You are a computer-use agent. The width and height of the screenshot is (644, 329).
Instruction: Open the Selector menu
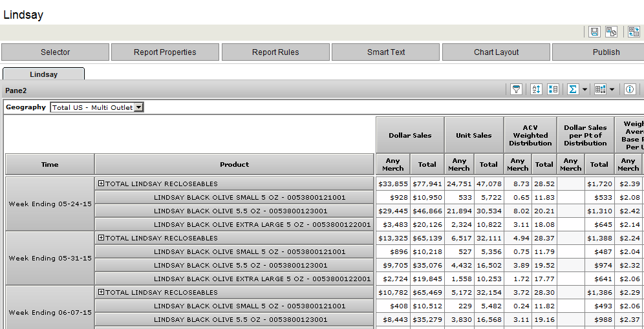tap(55, 52)
